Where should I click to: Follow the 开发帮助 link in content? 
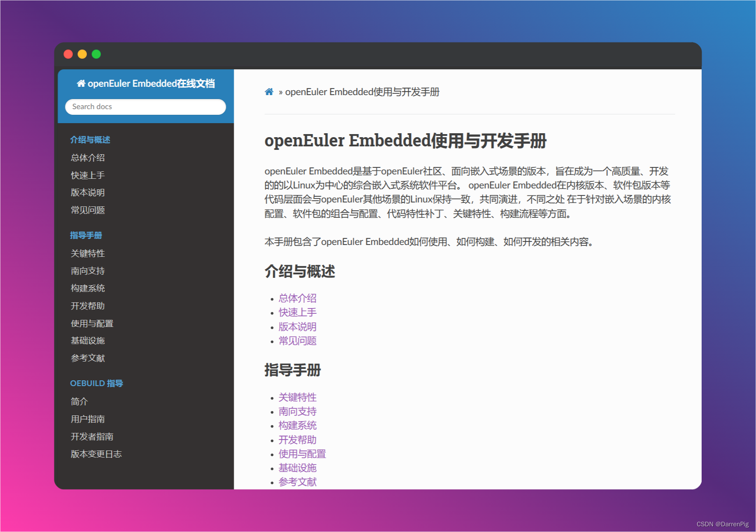[297, 440]
